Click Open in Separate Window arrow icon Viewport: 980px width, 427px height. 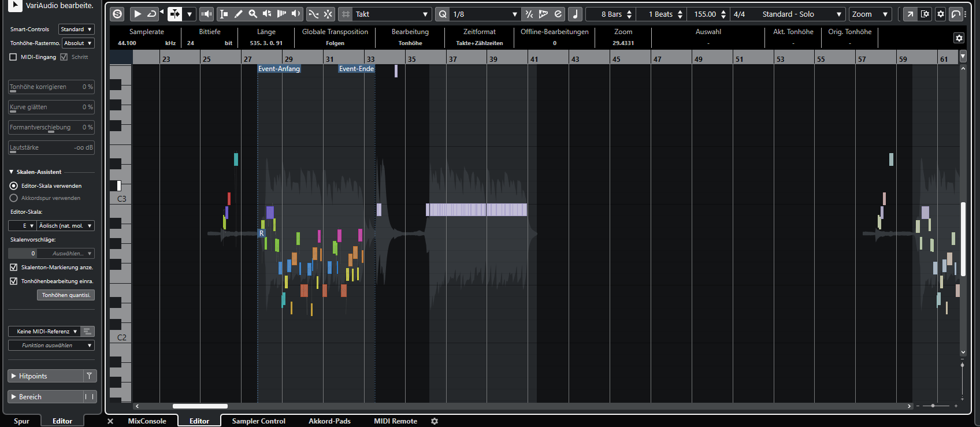pos(910,14)
